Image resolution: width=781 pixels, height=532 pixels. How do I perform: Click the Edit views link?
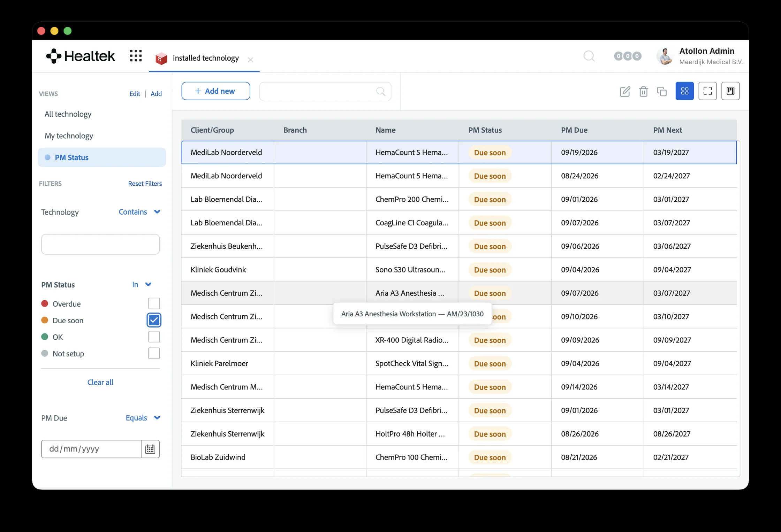tap(135, 94)
